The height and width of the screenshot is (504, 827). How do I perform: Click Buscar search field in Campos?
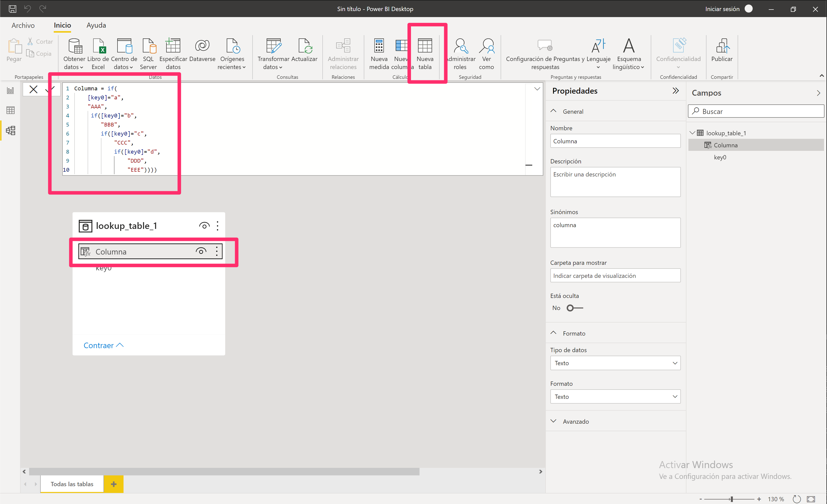point(756,111)
